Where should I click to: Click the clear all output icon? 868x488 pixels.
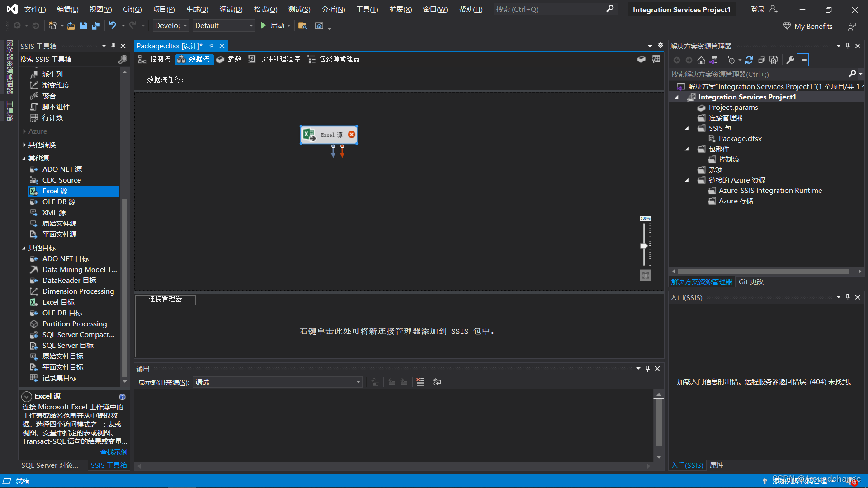click(x=420, y=382)
